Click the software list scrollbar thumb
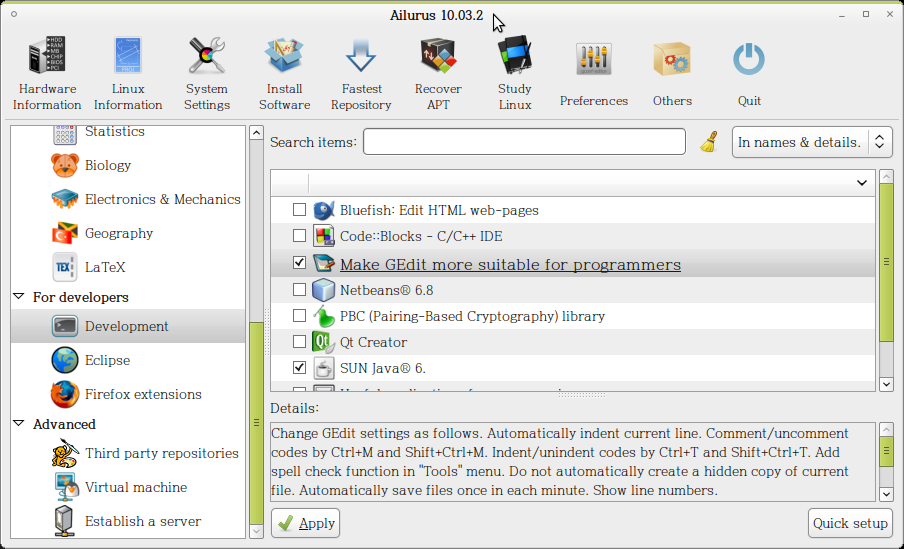The image size is (904, 549). pyautogui.click(x=886, y=262)
